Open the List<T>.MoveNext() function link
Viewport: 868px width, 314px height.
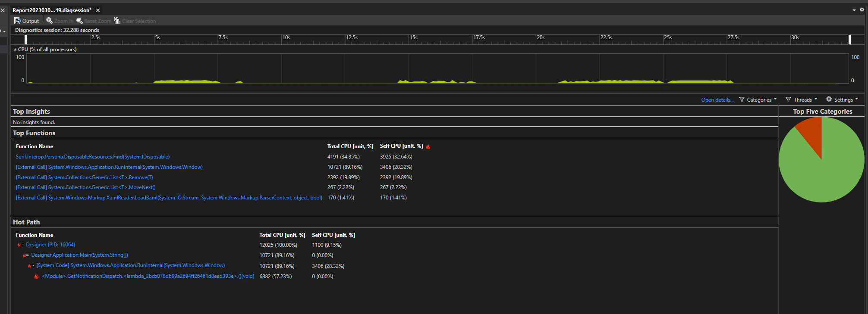(86, 187)
